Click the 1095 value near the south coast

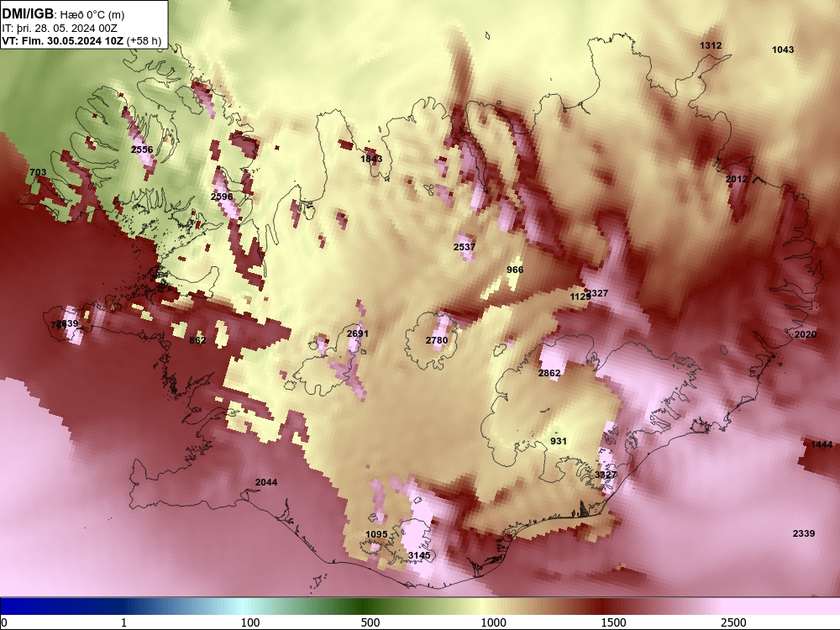(376, 534)
